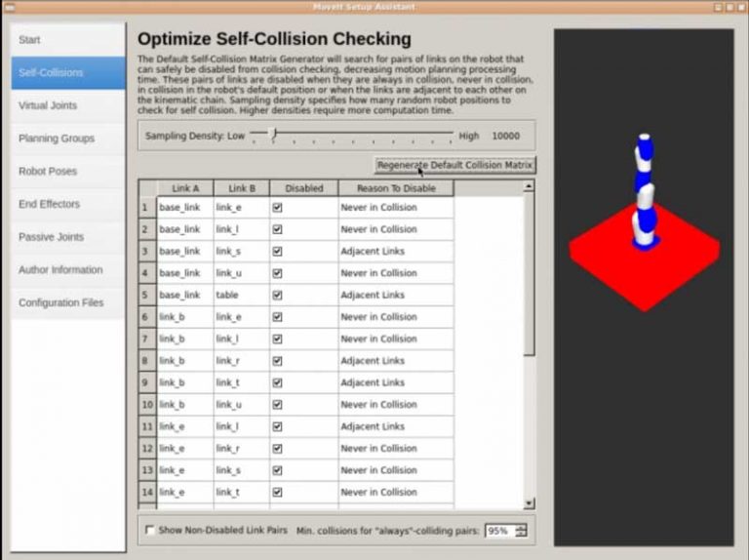Open the End Effectors section
Image resolution: width=749 pixels, height=560 pixels.
click(68, 204)
